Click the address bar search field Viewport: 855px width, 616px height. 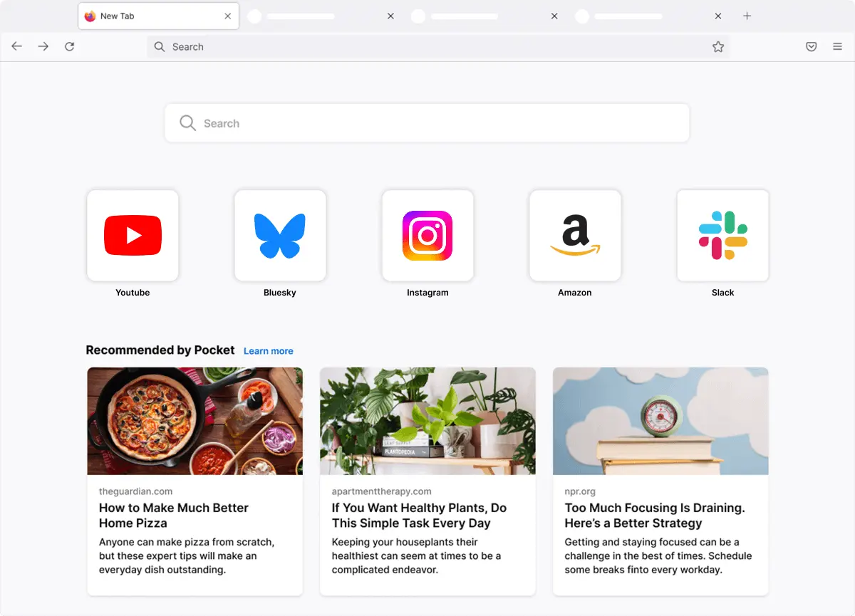pos(427,46)
